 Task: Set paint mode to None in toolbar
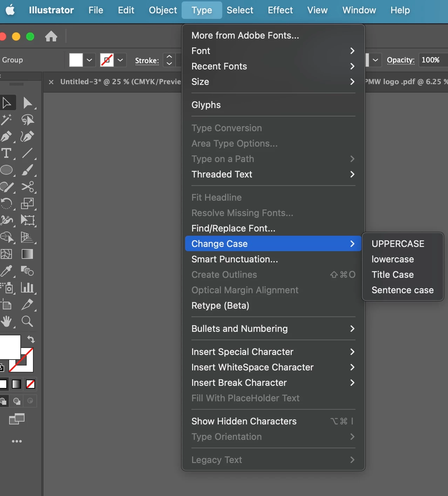(30, 384)
